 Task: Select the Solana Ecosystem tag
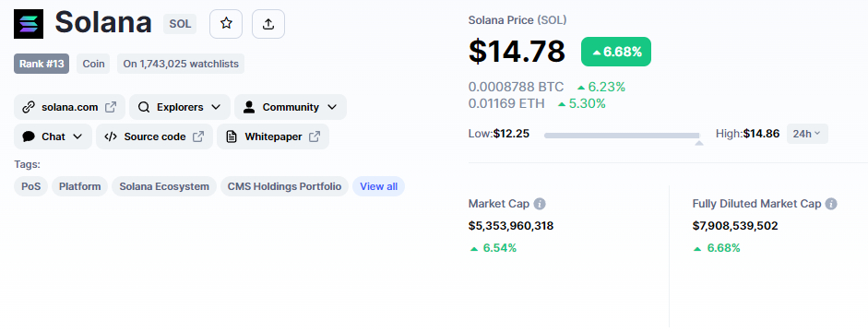coord(164,186)
